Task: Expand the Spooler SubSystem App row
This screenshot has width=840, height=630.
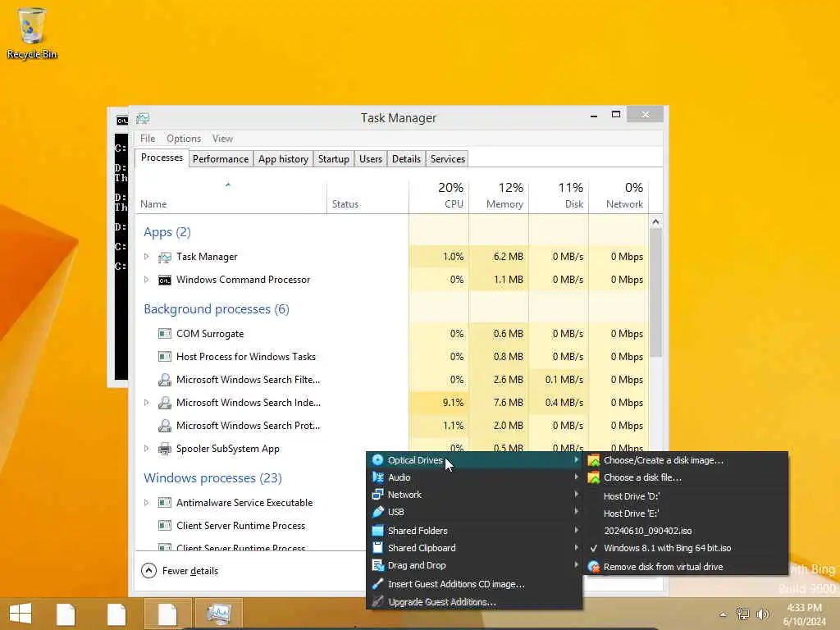Action: coord(146,449)
